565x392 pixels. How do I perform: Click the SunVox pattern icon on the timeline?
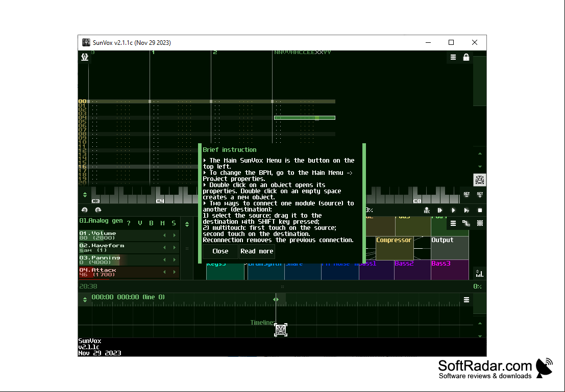(x=281, y=330)
